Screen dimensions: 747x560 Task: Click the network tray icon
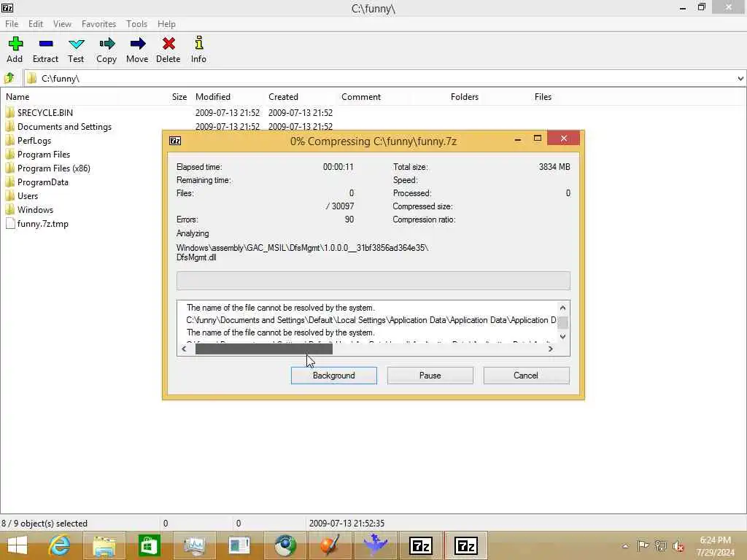660,545
